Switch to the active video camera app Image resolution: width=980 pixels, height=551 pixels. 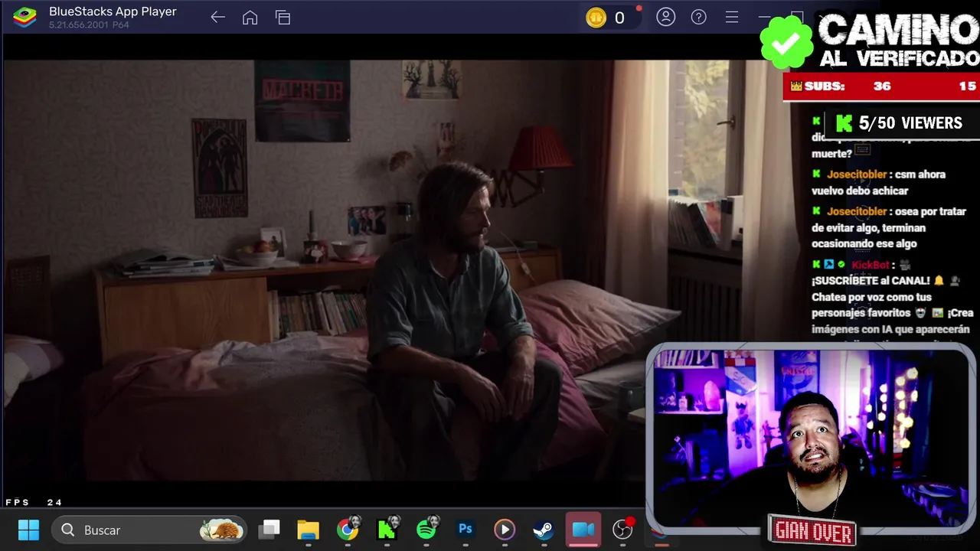[x=583, y=530]
